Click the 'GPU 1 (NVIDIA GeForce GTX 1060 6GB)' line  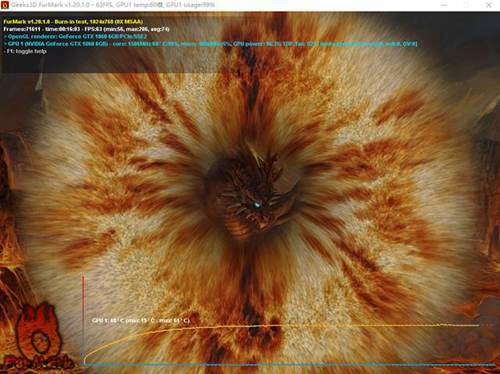(210, 44)
